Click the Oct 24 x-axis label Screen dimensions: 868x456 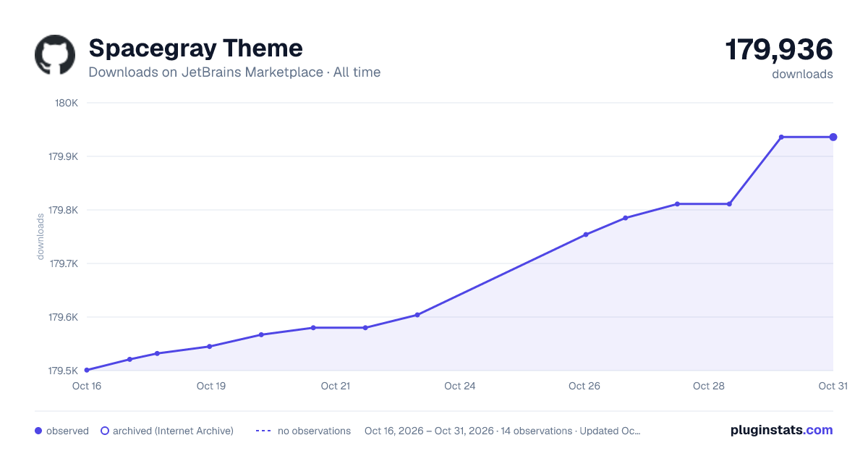pyautogui.click(x=460, y=386)
